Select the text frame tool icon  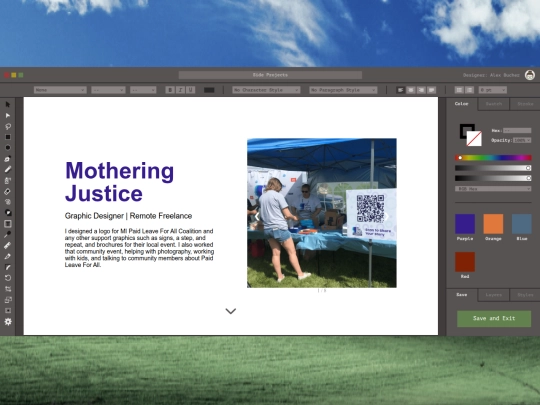[8, 224]
